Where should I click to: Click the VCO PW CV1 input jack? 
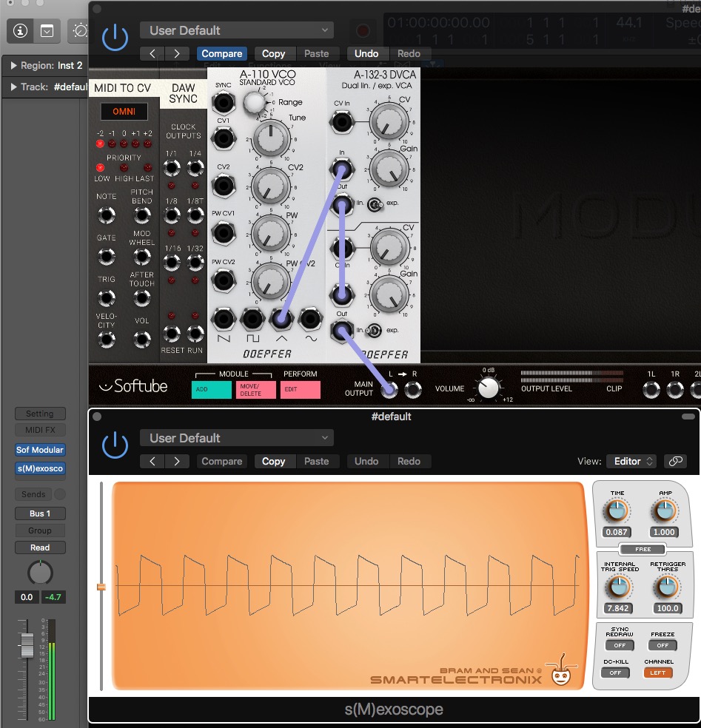(x=224, y=232)
